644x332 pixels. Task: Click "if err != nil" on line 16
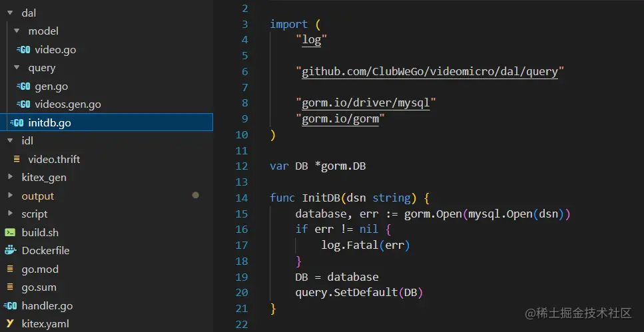point(337,229)
